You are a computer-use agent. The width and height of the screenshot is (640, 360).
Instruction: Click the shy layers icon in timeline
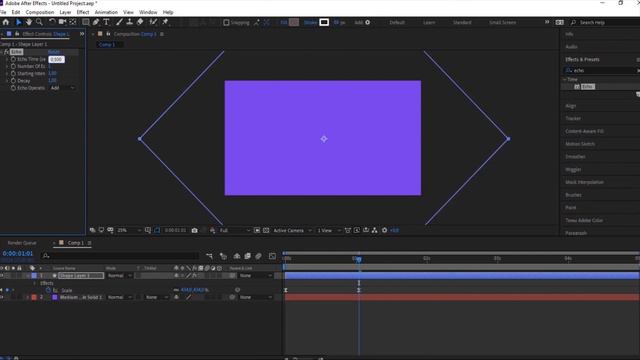pyautogui.click(x=237, y=256)
